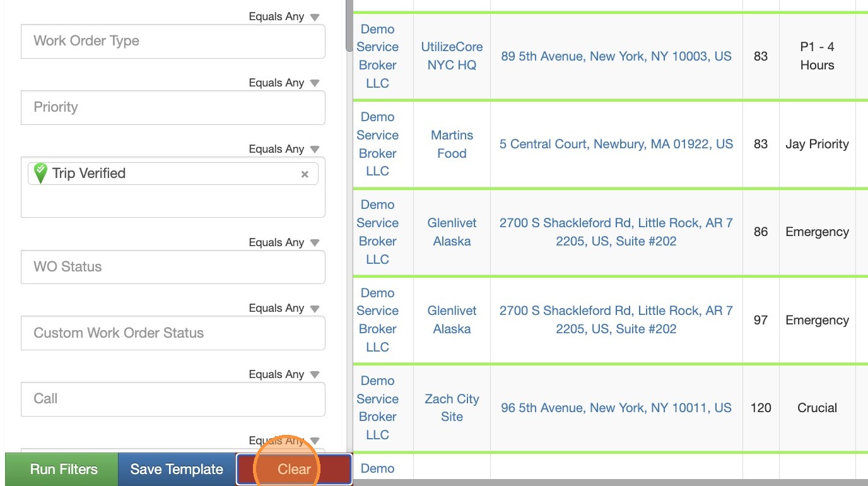This screenshot has height=486, width=868.
Task: Open Demo Service Broker LLC in UtilizeCore row
Action: (377, 56)
